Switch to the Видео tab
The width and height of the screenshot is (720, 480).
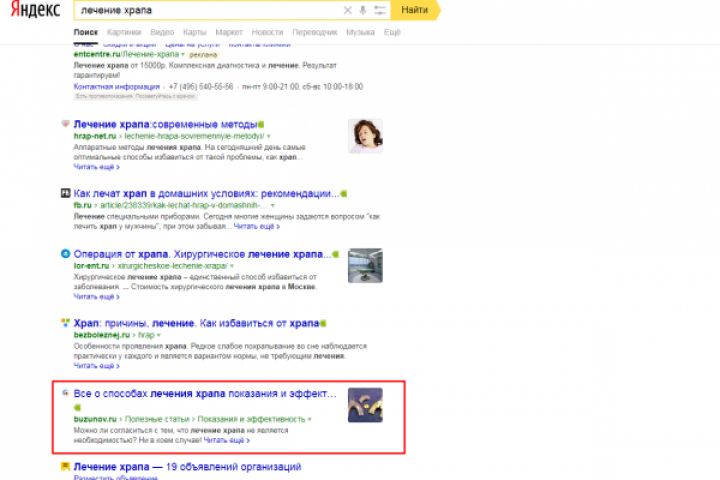click(x=162, y=32)
